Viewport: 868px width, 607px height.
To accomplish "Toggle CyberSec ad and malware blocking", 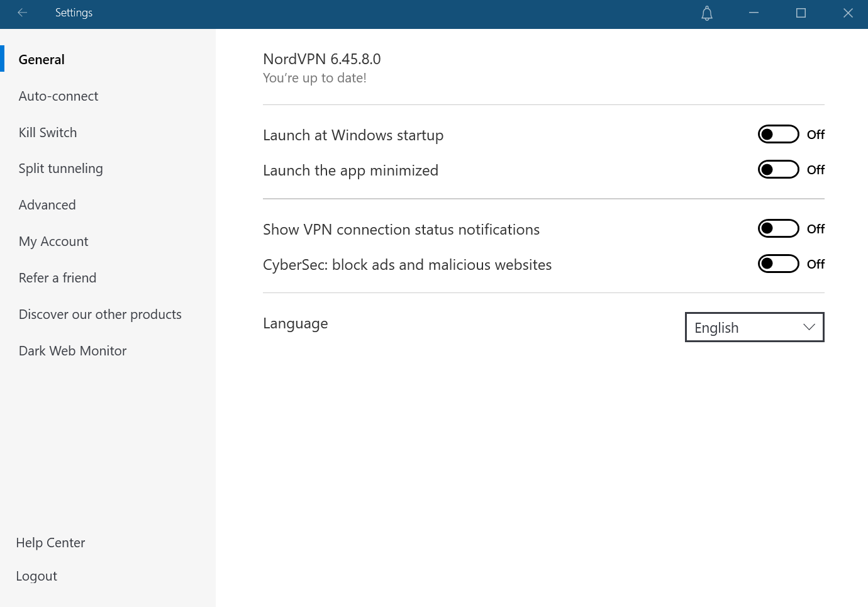I will pos(778,264).
